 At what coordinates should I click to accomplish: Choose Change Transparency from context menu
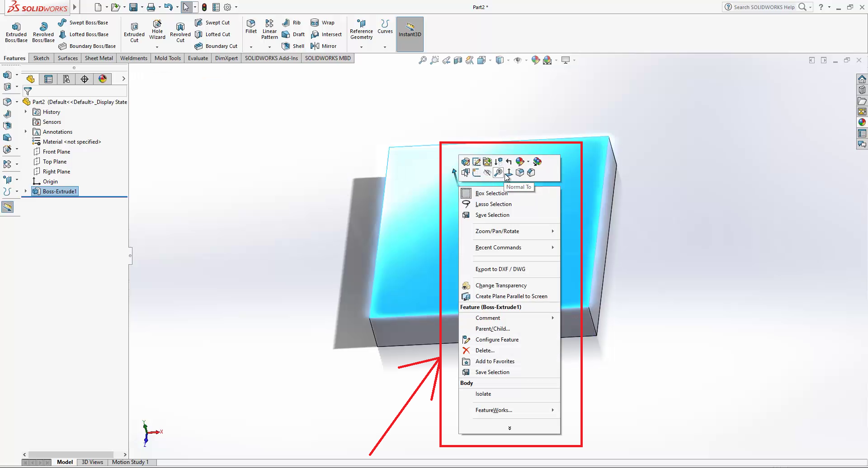pos(501,285)
